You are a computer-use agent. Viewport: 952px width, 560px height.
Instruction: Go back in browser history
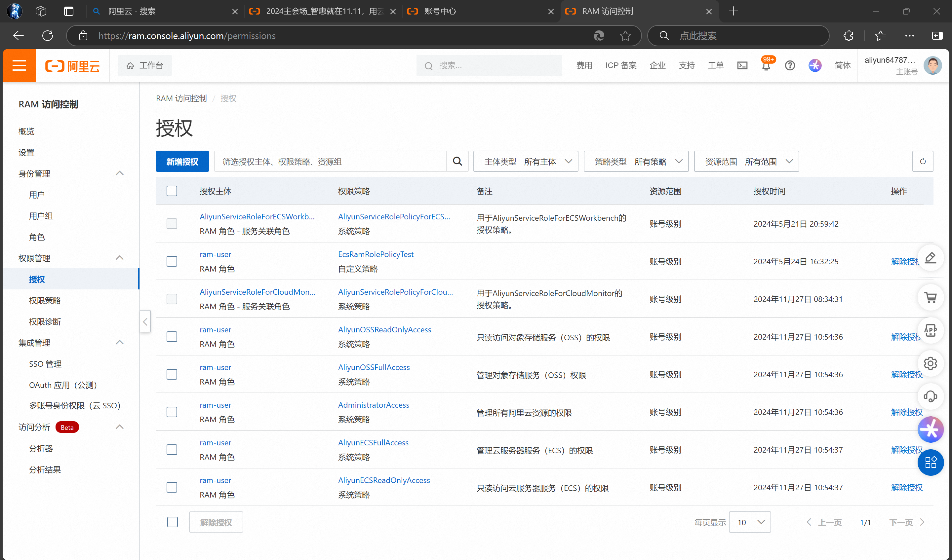pos(18,35)
